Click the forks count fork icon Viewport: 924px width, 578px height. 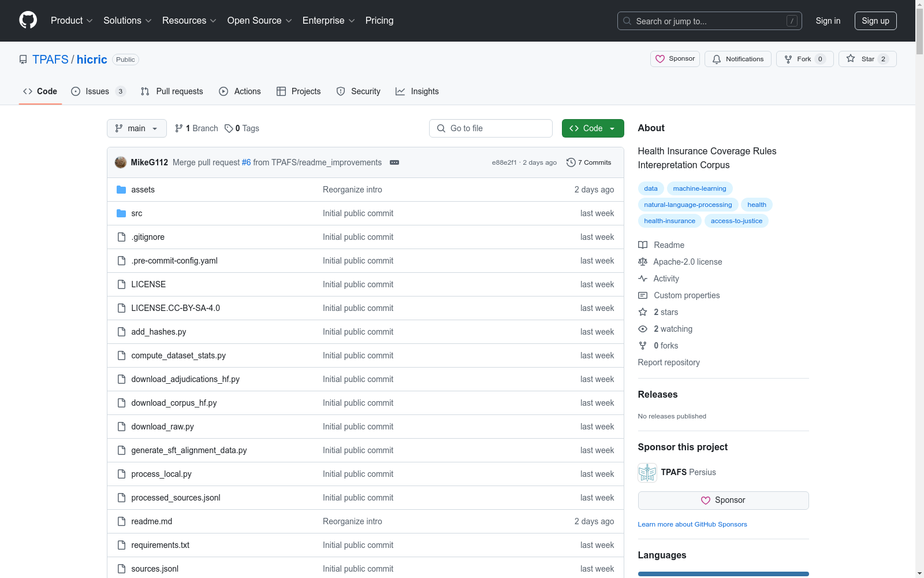pyautogui.click(x=643, y=346)
